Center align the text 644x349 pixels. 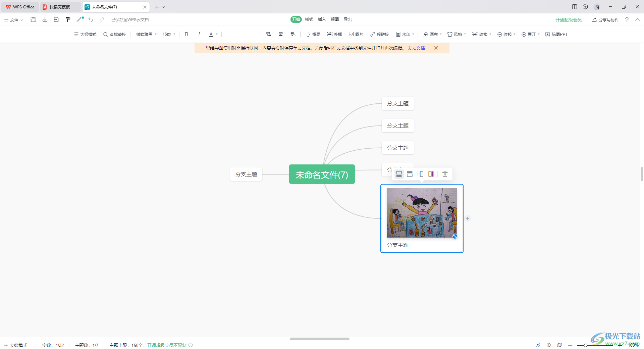[x=241, y=34]
